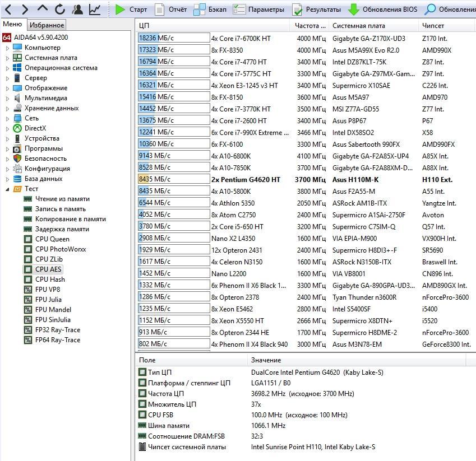The image size is (476, 461).
Task: Select the База данных icon
Action: pyautogui.click(x=17, y=179)
